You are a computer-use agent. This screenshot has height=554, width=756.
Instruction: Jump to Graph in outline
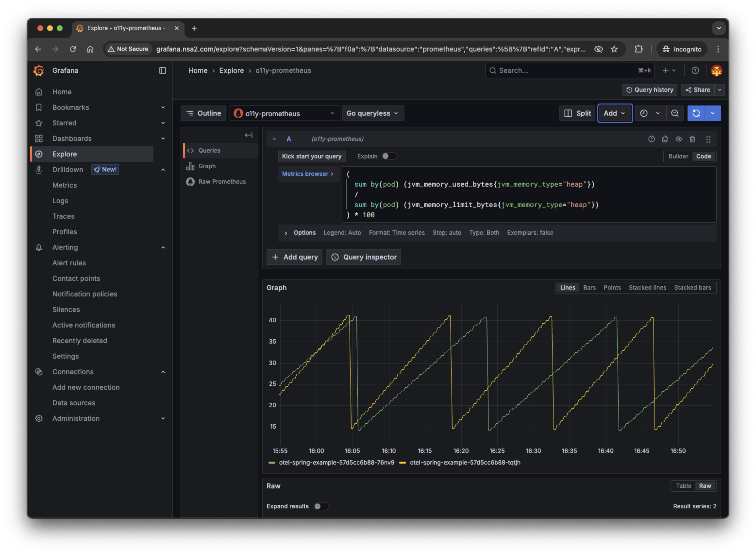click(207, 166)
